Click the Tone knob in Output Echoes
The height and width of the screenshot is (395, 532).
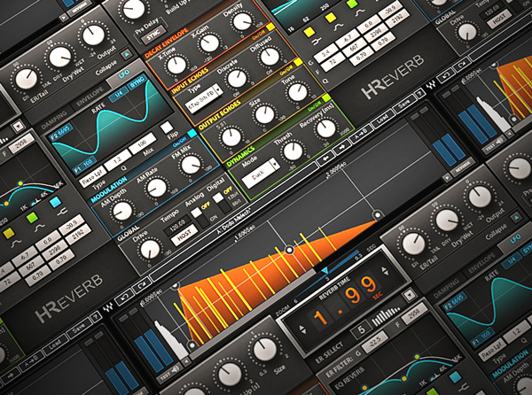[298, 92]
